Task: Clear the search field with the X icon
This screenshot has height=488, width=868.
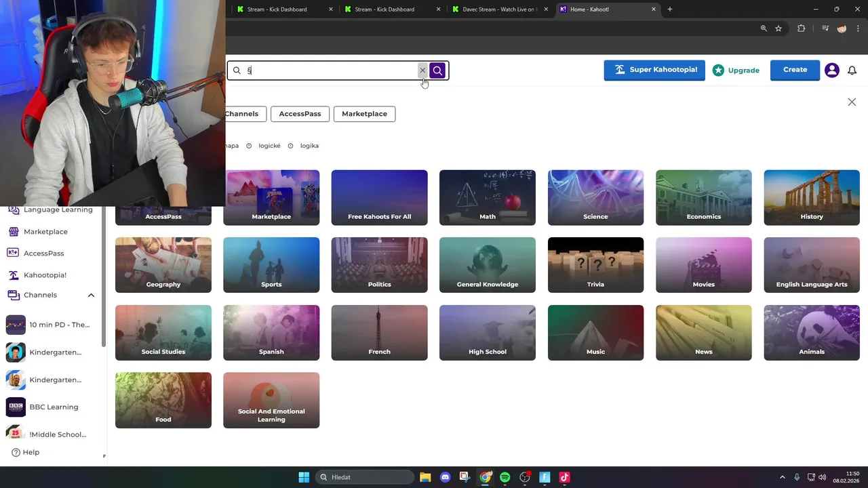Action: pos(422,70)
